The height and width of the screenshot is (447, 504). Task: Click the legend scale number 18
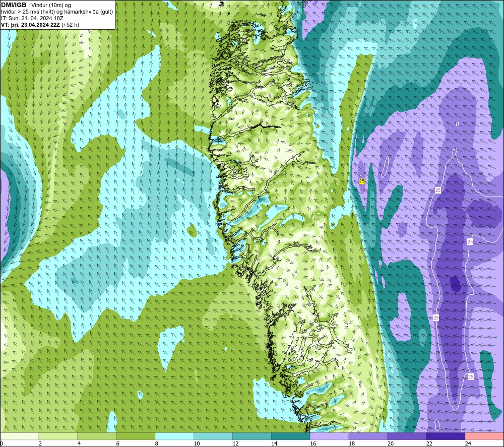352,443
